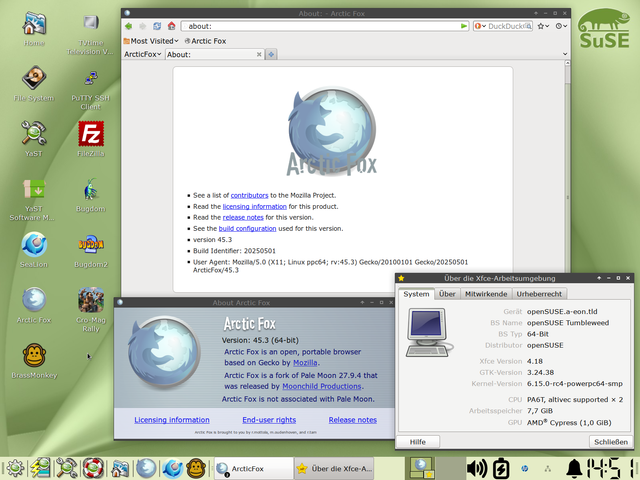Select the About: browser tab
The width and height of the screenshot is (640, 480).
coord(215,54)
